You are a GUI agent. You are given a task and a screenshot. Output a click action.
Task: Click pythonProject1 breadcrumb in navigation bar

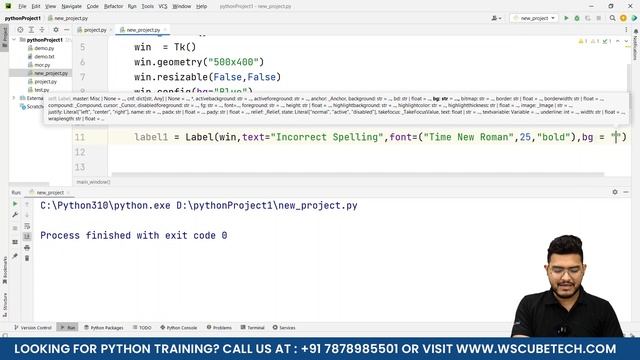pos(22,18)
